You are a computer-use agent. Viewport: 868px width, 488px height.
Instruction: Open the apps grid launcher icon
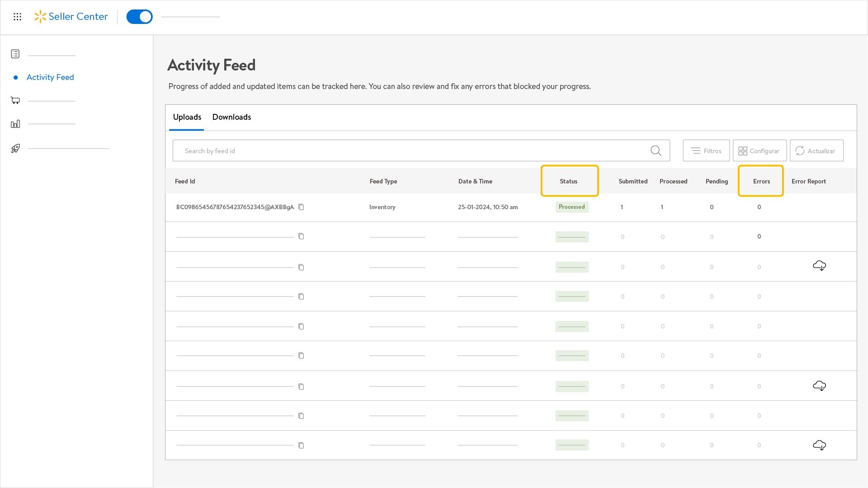click(x=17, y=17)
